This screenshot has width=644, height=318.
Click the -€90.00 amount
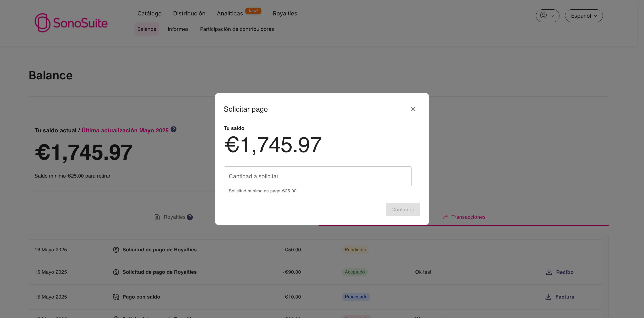(292, 272)
